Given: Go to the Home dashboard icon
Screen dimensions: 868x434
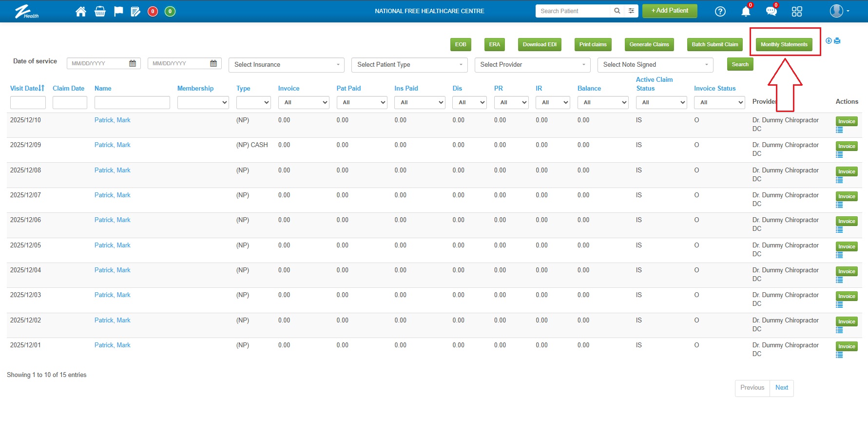Looking at the screenshot, I should (81, 11).
